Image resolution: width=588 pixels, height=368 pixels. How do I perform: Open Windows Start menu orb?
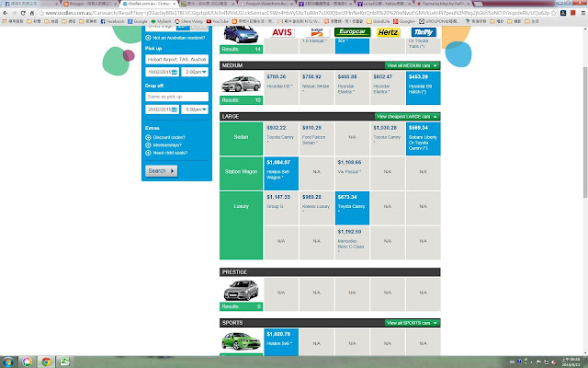point(8,362)
